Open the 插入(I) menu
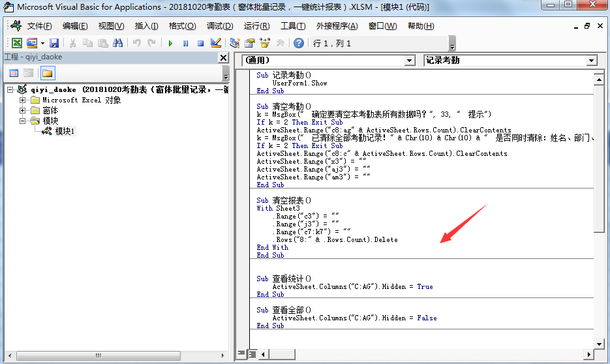Viewport: 610px width, 364px height. (146, 26)
